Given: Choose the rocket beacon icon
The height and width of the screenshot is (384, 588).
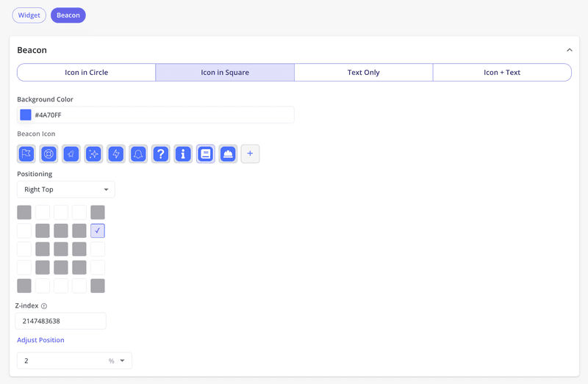Looking at the screenshot, I should (71, 153).
